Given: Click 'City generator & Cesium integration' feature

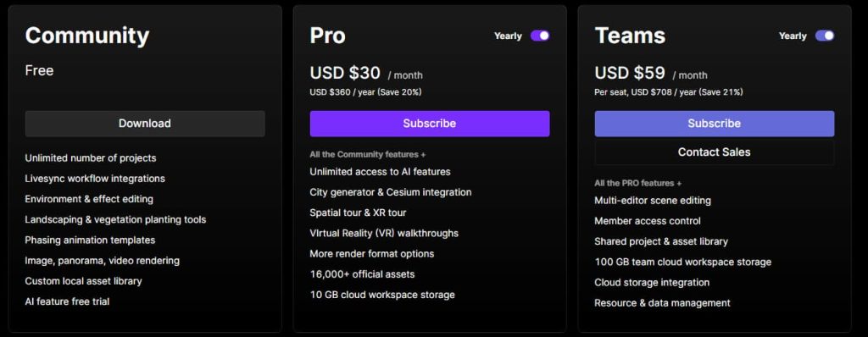Looking at the screenshot, I should 391,192.
